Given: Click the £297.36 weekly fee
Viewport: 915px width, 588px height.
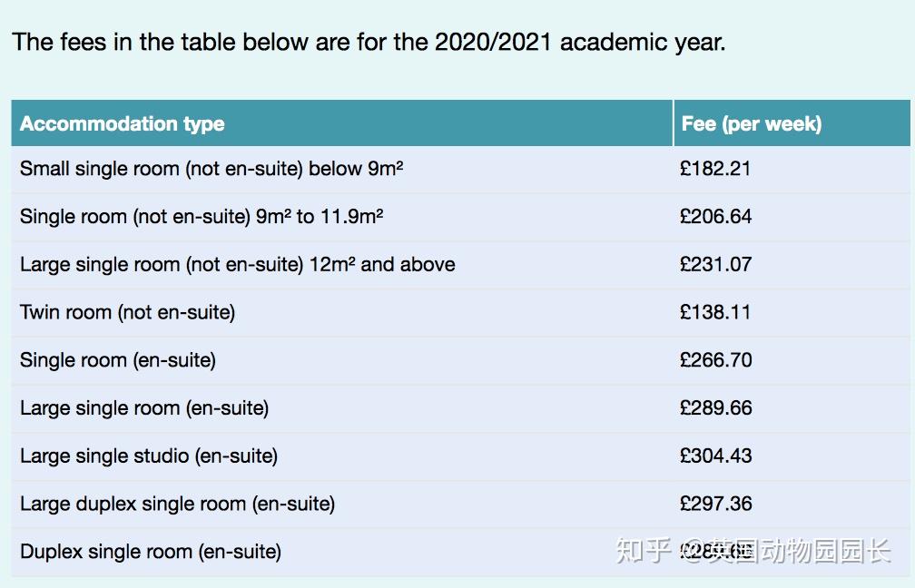Looking at the screenshot, I should point(715,505).
